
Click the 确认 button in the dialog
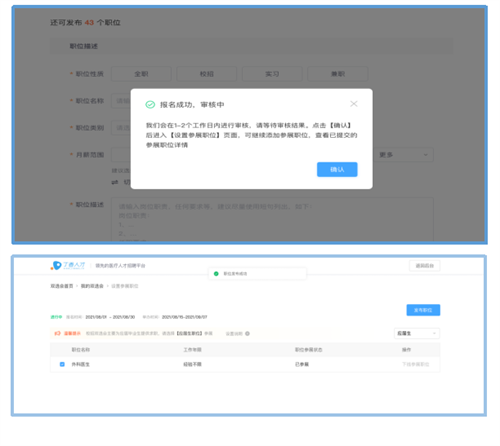point(337,169)
